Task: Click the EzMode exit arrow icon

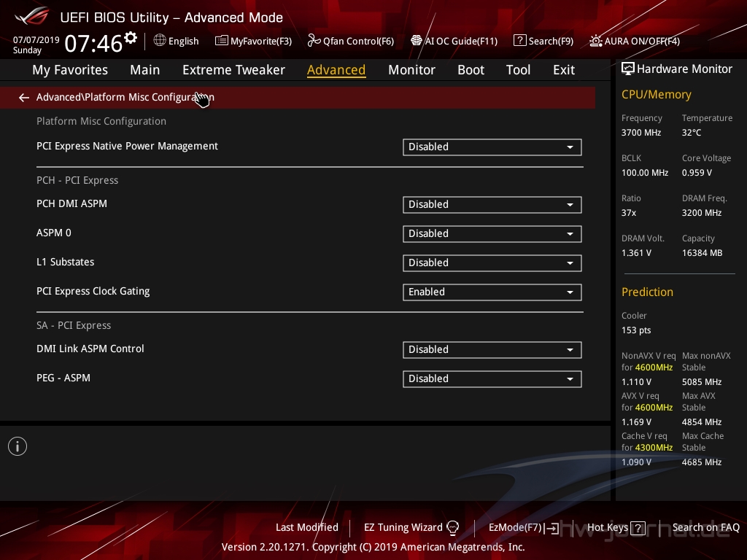Action: tap(551, 528)
